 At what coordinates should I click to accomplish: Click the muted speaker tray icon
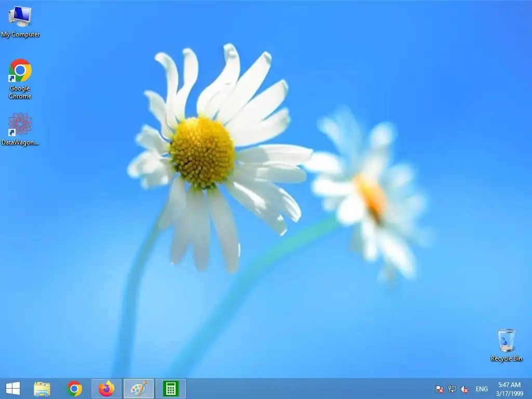coord(464,389)
